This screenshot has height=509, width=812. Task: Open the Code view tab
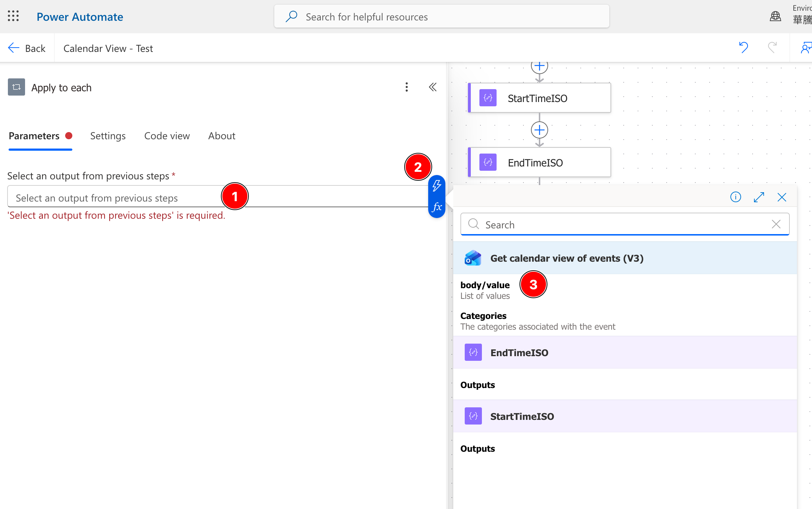click(167, 136)
